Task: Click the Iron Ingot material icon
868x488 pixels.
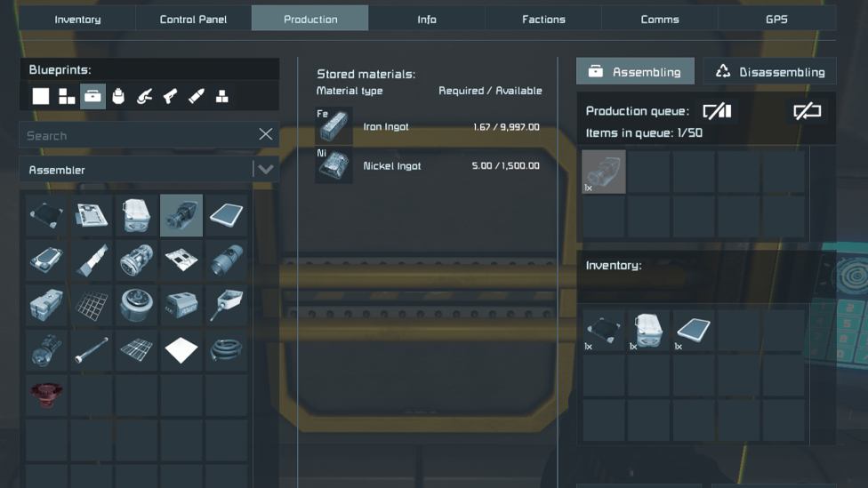Action: (334, 125)
